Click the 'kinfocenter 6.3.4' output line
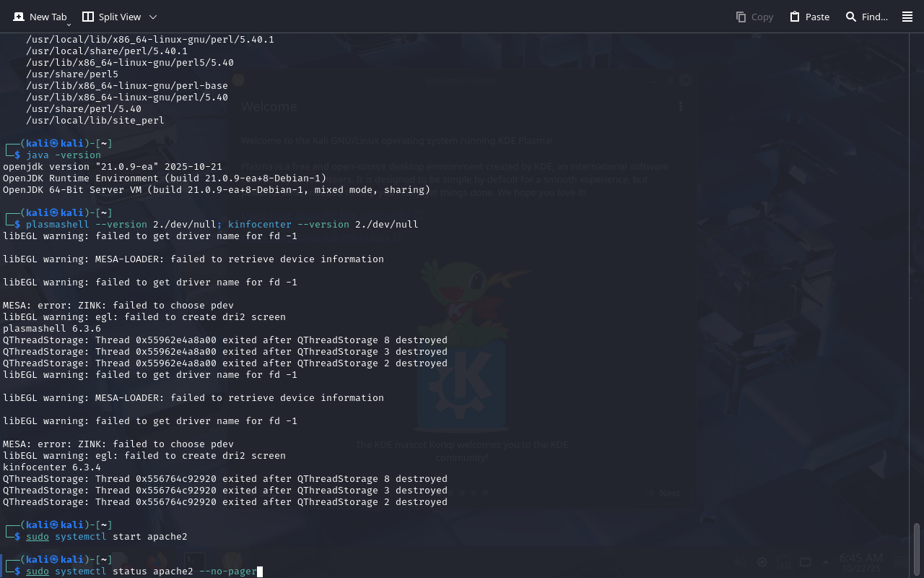Screen dimensions: 924x578 (52, 467)
